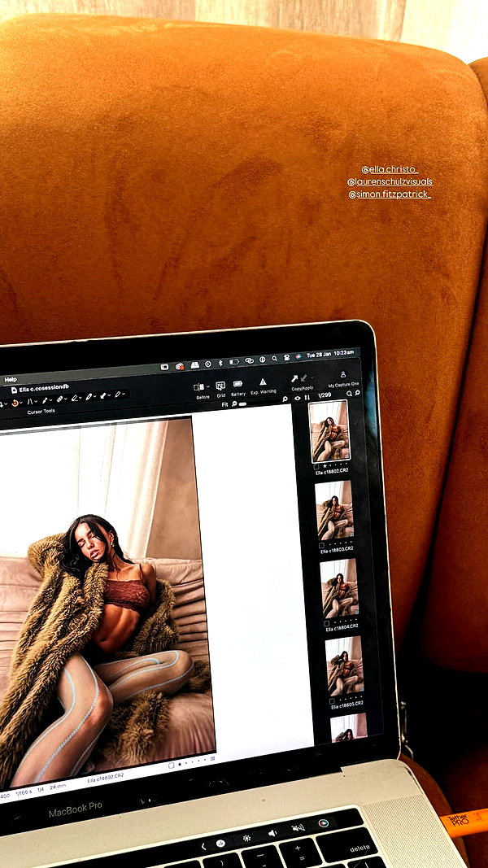Click the Battery status toolbar icon
488x868 pixels.
click(237, 384)
